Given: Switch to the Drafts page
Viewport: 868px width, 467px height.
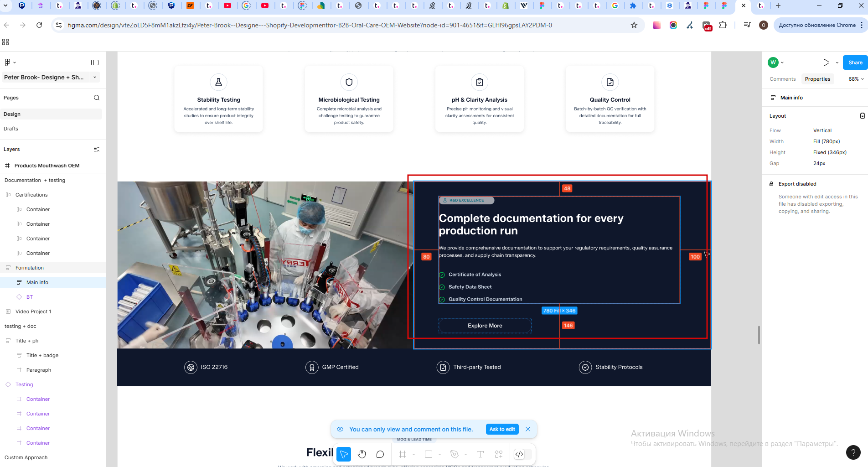Looking at the screenshot, I should pyautogui.click(x=51, y=129).
